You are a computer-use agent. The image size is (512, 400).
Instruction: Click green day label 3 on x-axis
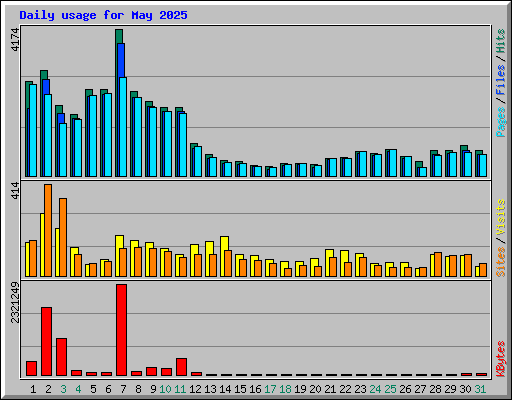[63, 389]
